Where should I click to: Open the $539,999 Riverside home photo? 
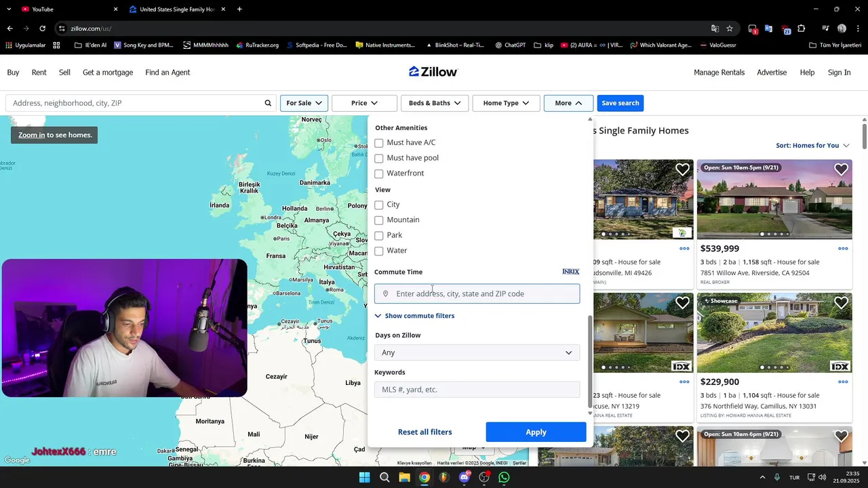774,199
